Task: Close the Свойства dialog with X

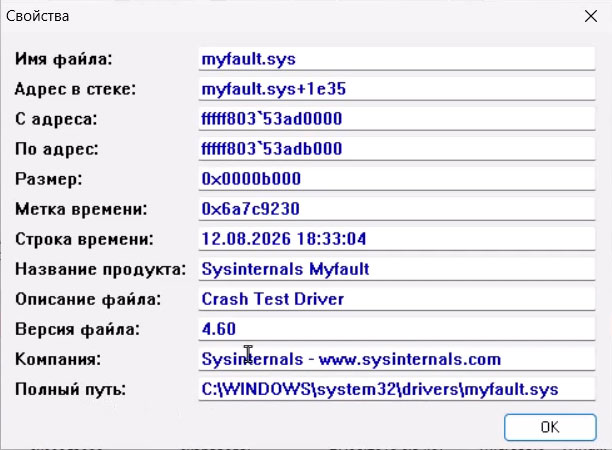Action: [591, 16]
